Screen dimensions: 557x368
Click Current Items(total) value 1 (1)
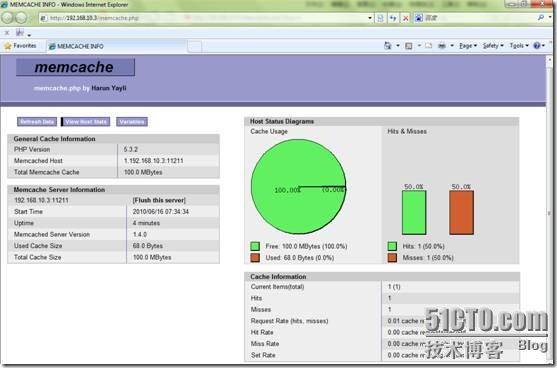coord(394,287)
